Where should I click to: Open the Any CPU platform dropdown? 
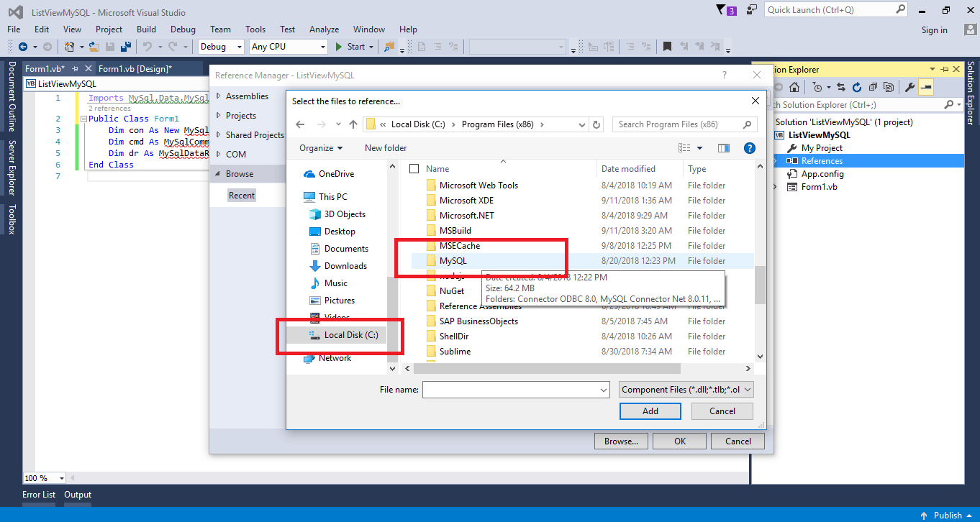tap(289, 47)
